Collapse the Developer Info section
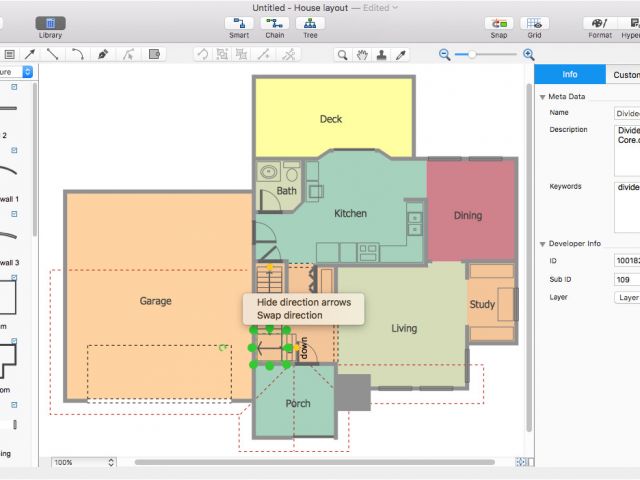The image size is (640, 480). [x=543, y=243]
